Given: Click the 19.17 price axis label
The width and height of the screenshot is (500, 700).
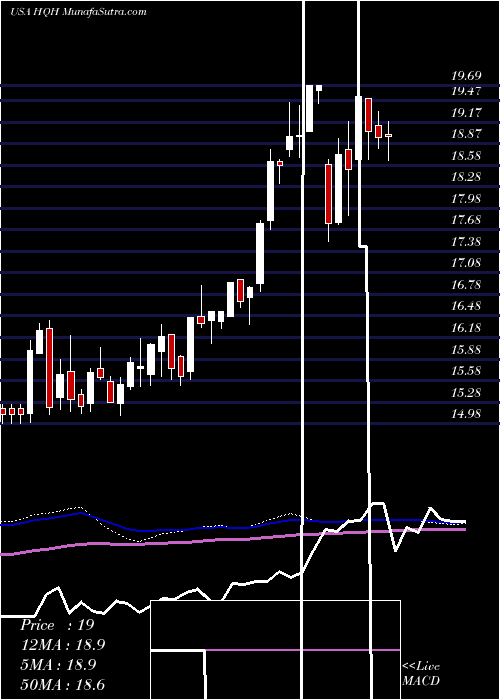Looking at the screenshot, I should 467,112.
